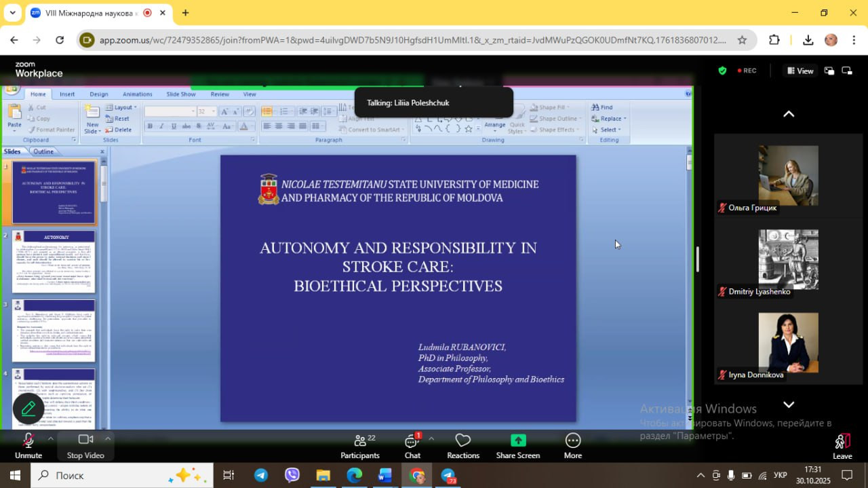Expand audio options arrow beside Unmute
Viewport: 868px width, 488px height.
pos(50,438)
